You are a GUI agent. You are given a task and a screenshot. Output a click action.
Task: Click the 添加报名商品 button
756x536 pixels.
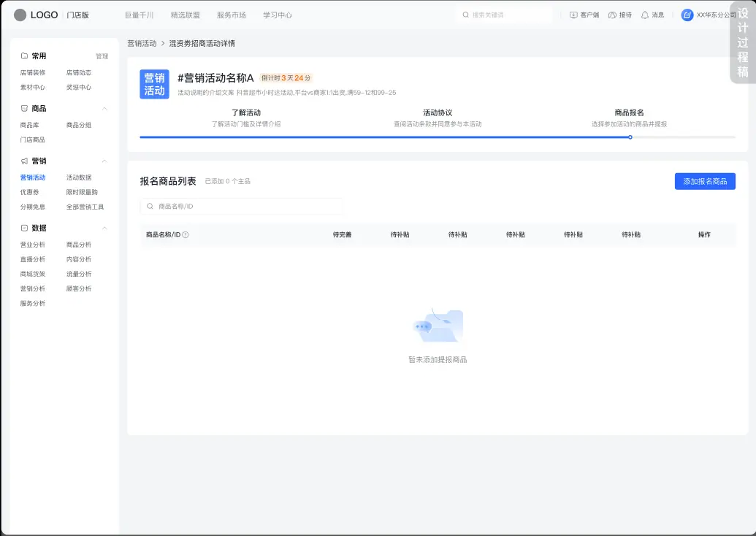(705, 181)
